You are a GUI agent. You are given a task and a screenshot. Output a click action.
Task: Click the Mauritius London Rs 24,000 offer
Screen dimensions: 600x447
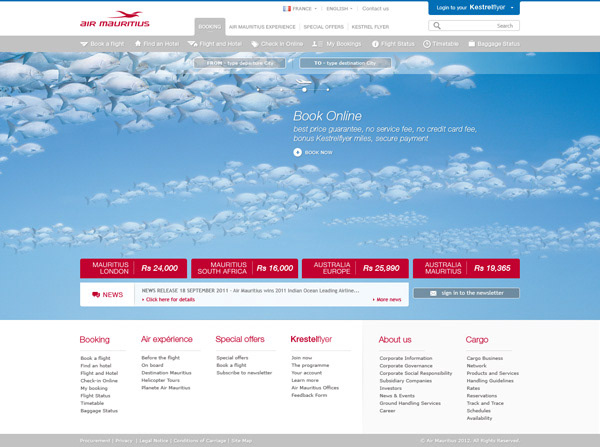click(x=133, y=268)
